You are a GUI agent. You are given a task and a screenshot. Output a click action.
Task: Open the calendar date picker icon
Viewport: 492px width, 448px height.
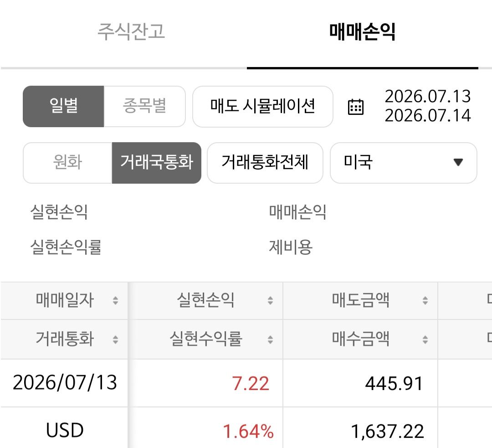(x=356, y=107)
